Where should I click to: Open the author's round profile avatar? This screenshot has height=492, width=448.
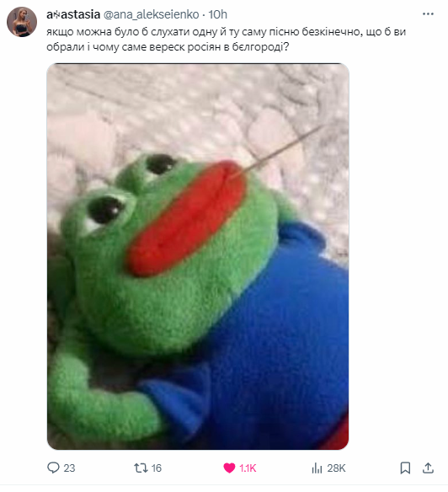22,22
